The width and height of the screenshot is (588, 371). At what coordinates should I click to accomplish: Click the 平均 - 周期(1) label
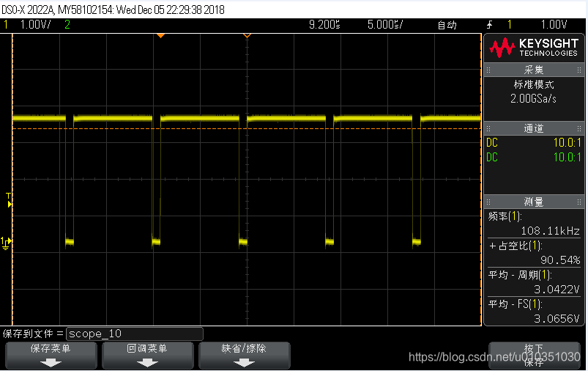click(520, 275)
